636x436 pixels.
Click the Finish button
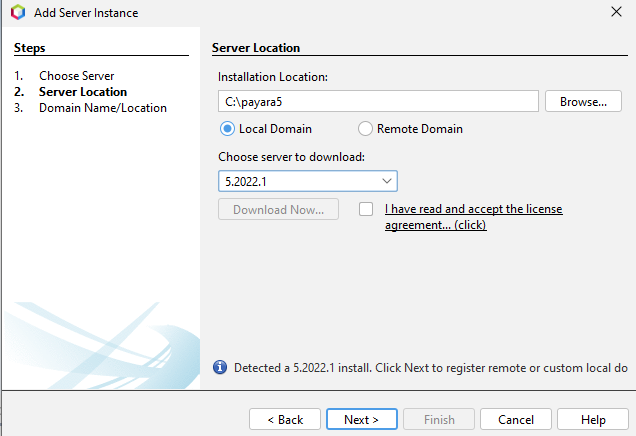coord(439,419)
